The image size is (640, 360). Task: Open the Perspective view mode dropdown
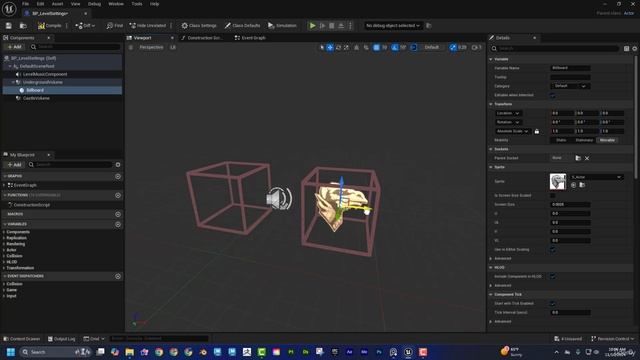(151, 47)
